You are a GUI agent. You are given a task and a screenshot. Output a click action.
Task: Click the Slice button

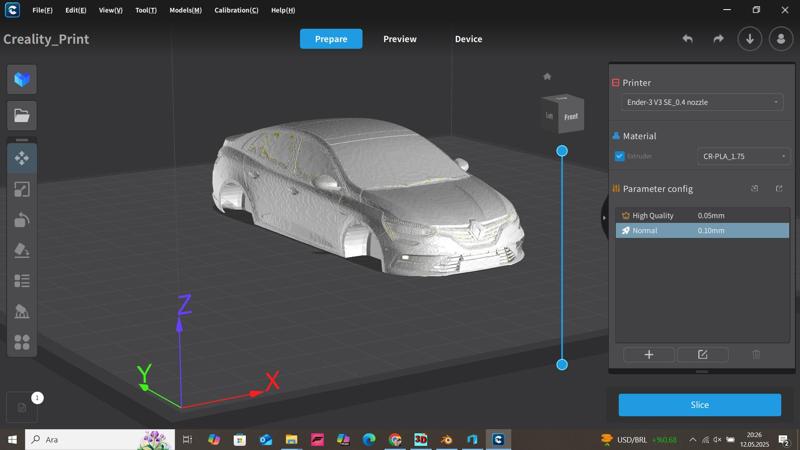point(699,405)
